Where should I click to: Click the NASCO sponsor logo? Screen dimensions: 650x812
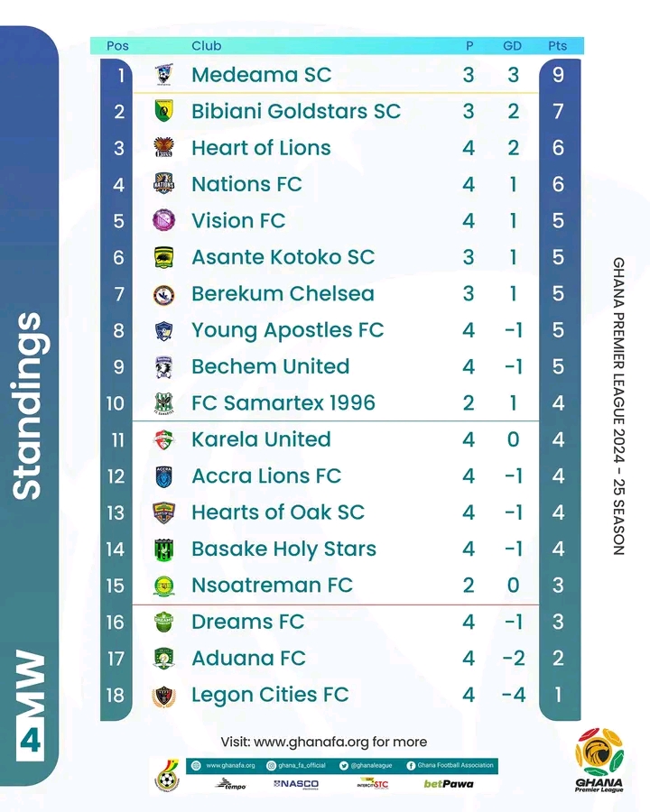coord(296,784)
